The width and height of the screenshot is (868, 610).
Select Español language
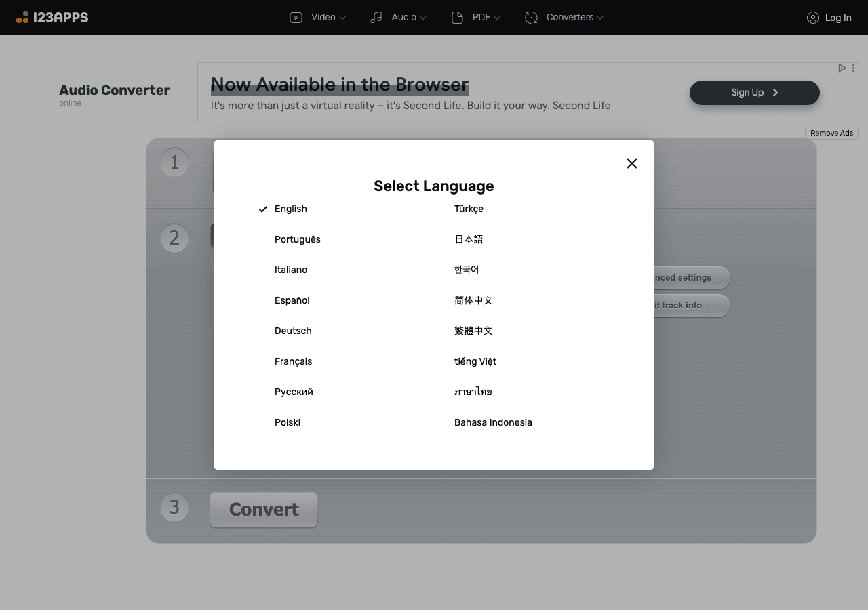tap(292, 300)
